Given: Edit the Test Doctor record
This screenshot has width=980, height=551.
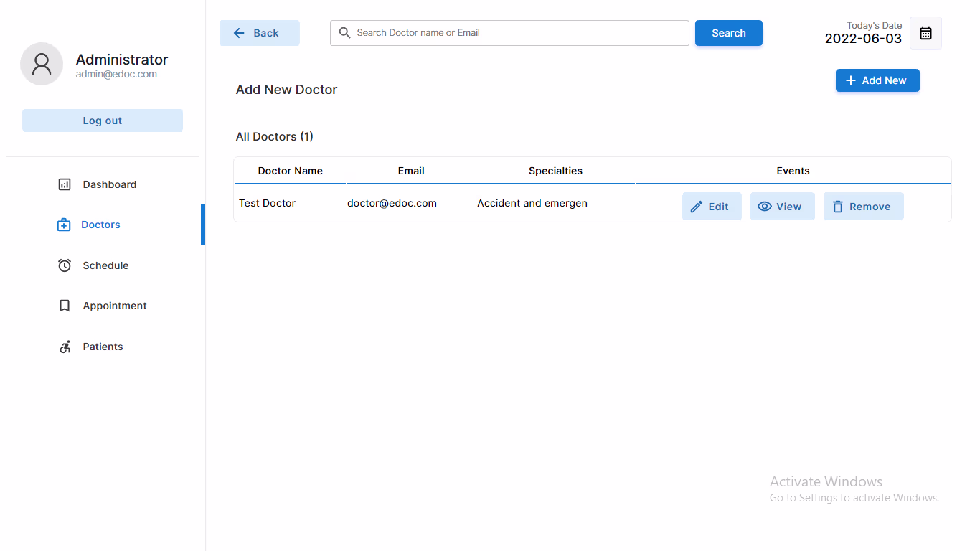Looking at the screenshot, I should coord(712,207).
